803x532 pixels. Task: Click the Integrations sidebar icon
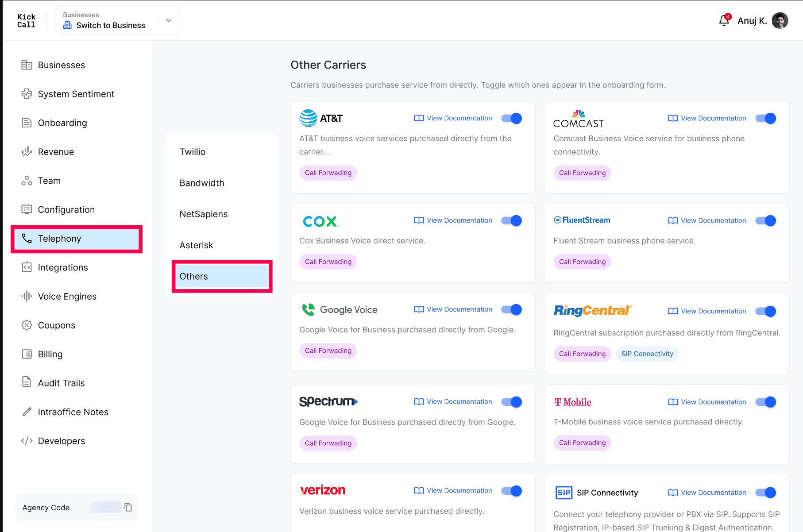[27, 267]
